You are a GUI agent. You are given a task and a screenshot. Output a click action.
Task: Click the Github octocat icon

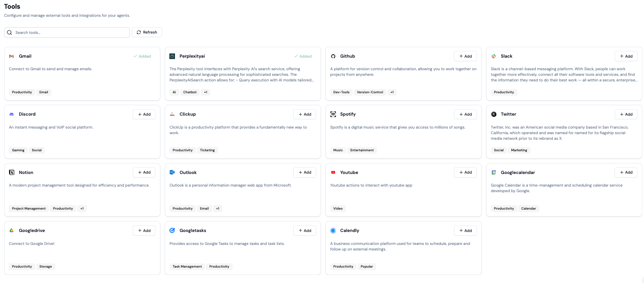[333, 56]
